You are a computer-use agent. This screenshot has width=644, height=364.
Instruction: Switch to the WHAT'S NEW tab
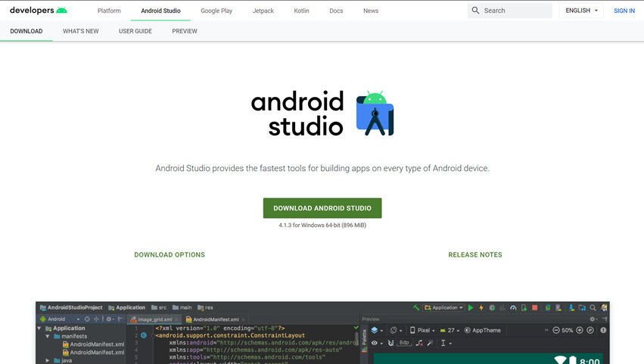point(80,31)
